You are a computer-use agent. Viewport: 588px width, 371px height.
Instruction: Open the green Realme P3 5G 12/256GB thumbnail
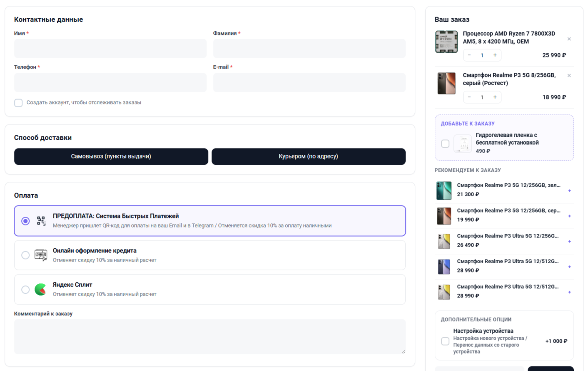click(x=444, y=190)
